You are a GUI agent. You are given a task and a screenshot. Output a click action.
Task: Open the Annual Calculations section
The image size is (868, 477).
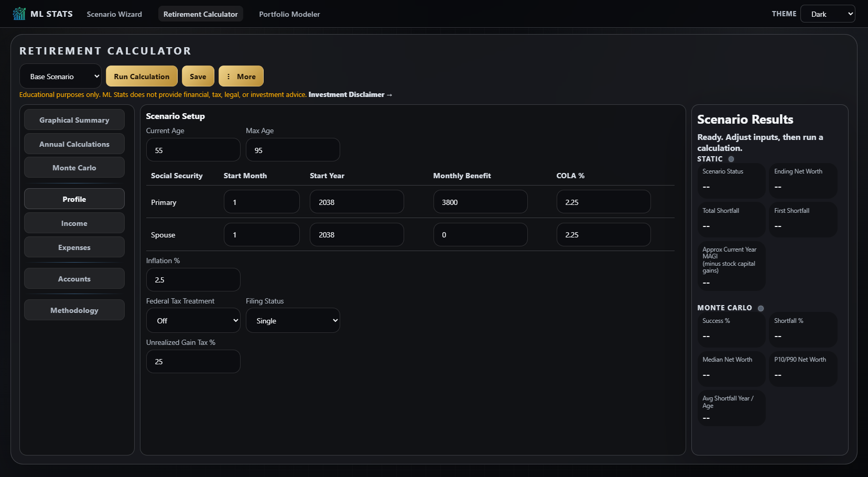74,144
